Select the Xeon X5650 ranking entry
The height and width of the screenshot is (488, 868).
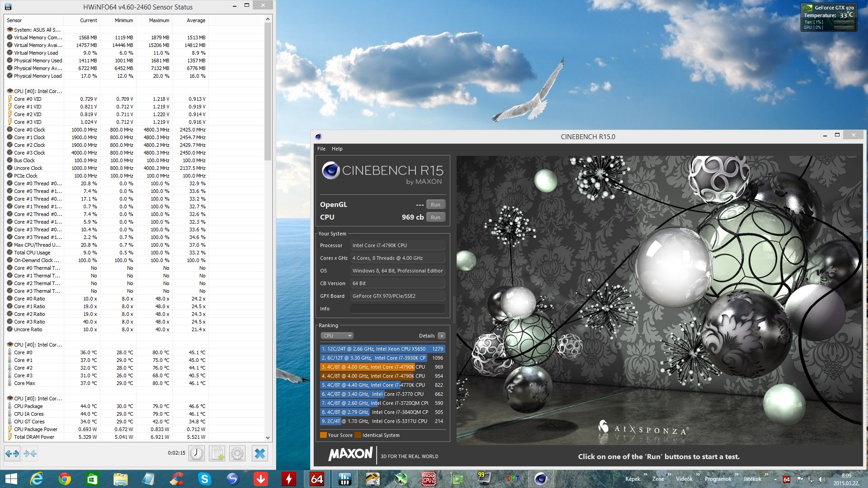coord(382,349)
